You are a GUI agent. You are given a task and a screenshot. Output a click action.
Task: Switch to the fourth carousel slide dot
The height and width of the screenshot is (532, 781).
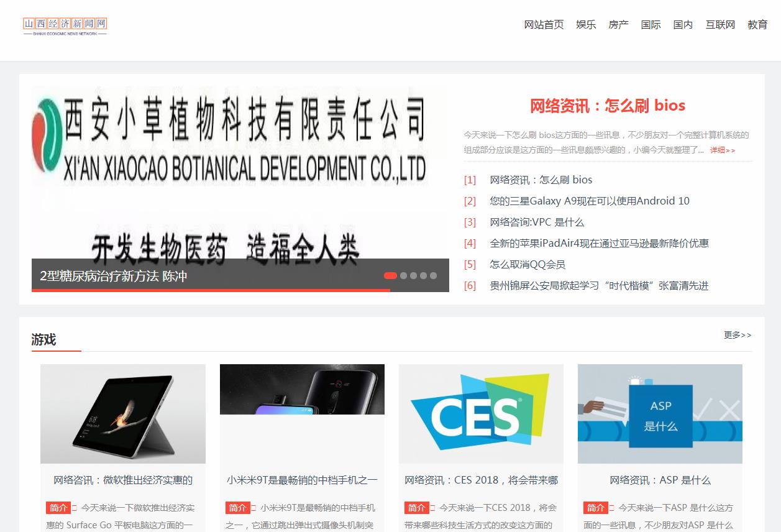[424, 275]
